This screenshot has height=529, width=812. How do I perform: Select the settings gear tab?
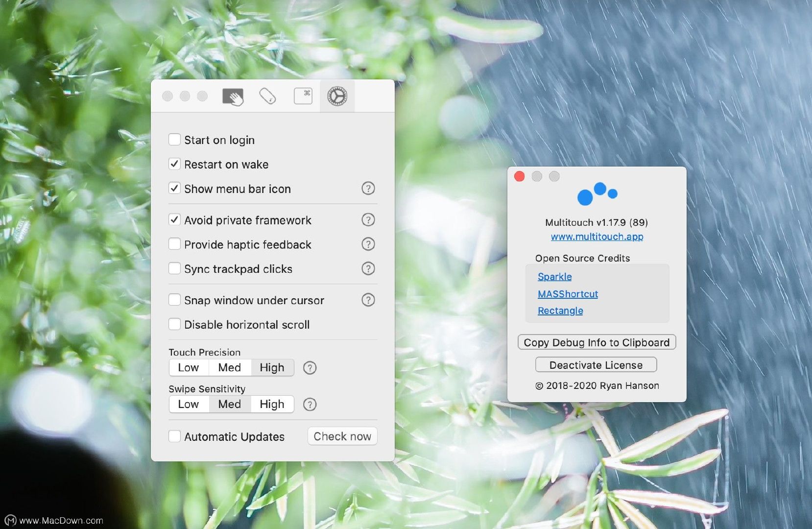click(x=337, y=96)
